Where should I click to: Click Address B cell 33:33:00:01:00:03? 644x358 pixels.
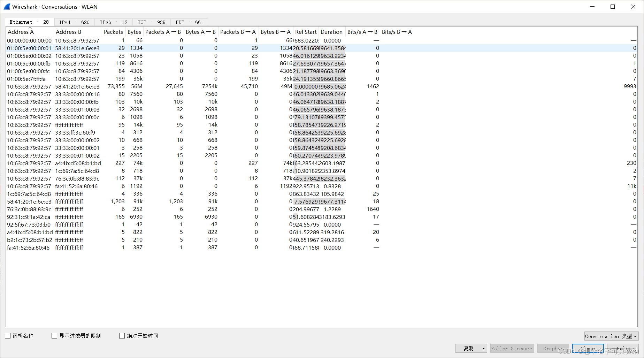77,109
